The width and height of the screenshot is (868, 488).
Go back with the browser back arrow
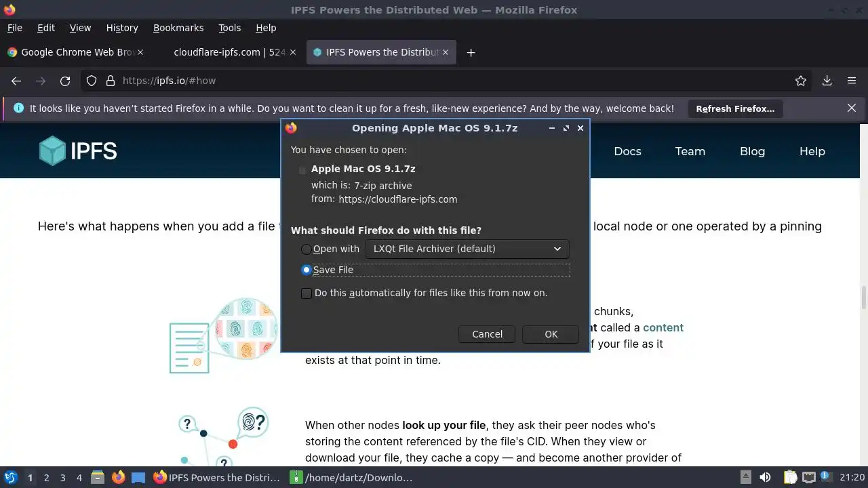coord(16,81)
